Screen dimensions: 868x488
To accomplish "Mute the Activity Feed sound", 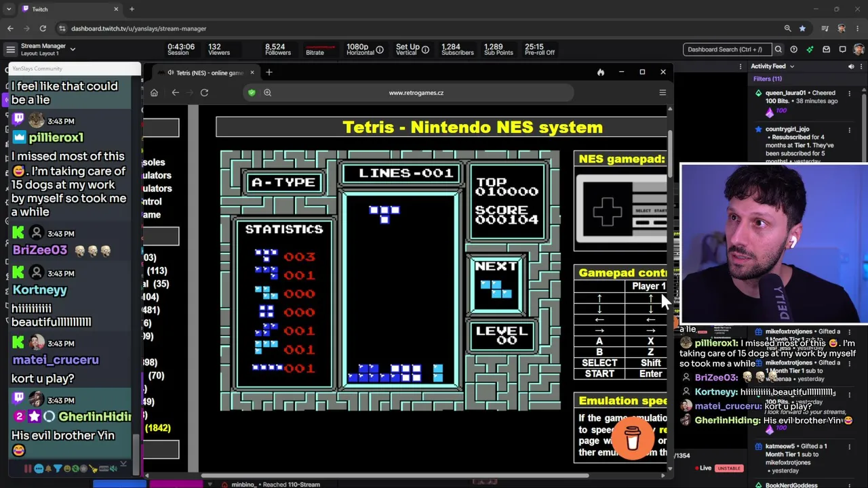I will pyautogui.click(x=851, y=66).
